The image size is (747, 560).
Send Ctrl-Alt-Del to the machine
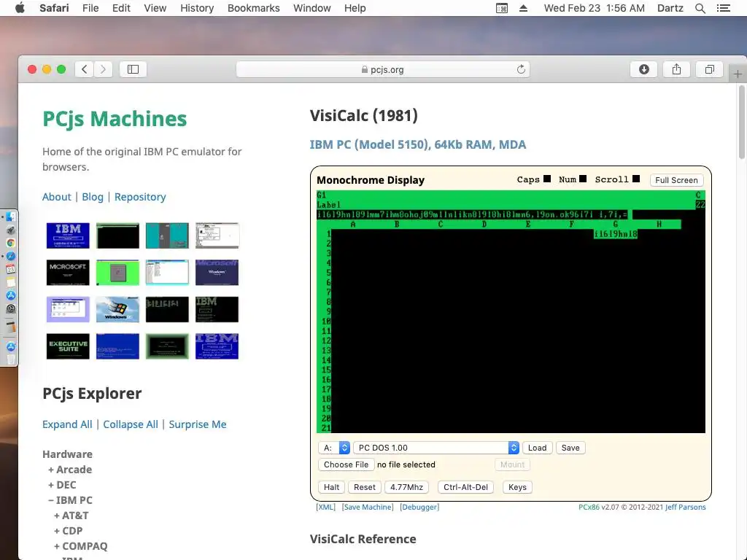(465, 487)
